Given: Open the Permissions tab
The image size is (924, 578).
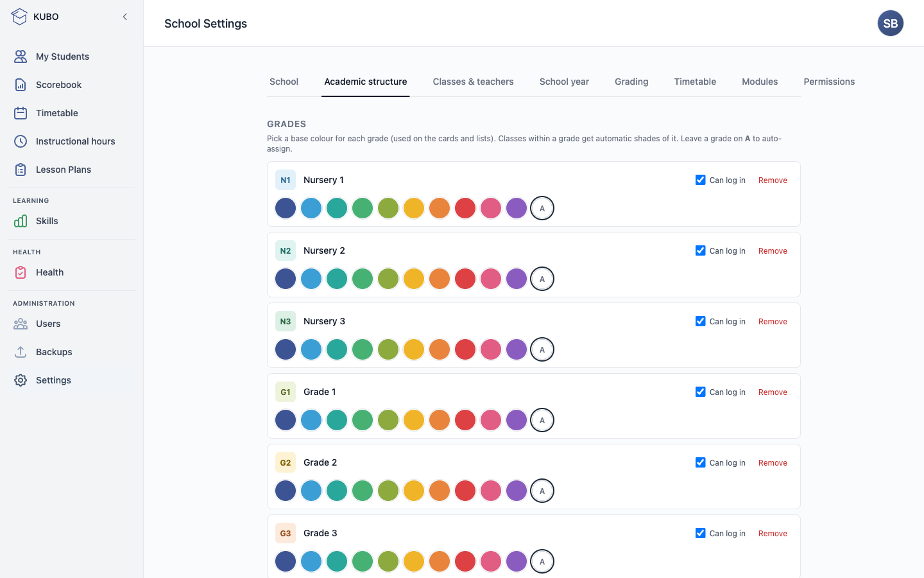Looking at the screenshot, I should point(829,82).
